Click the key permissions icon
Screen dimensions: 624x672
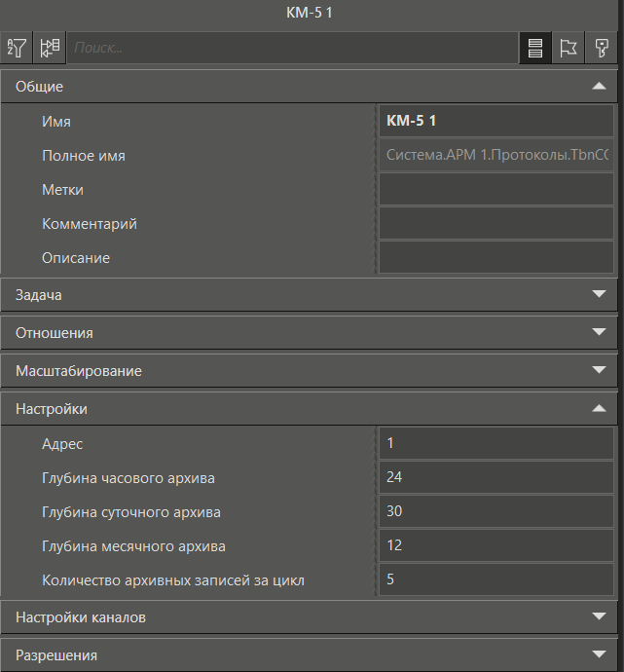tap(602, 49)
